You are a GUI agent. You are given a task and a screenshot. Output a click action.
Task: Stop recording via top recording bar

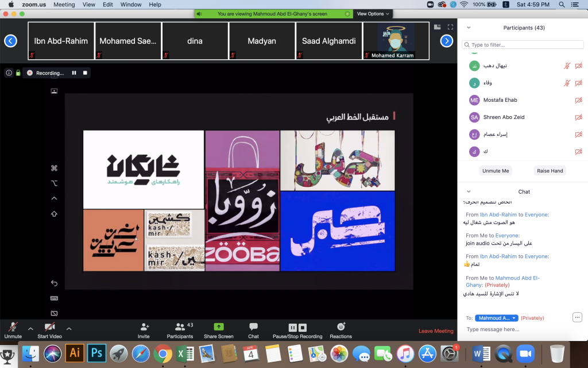(x=85, y=73)
